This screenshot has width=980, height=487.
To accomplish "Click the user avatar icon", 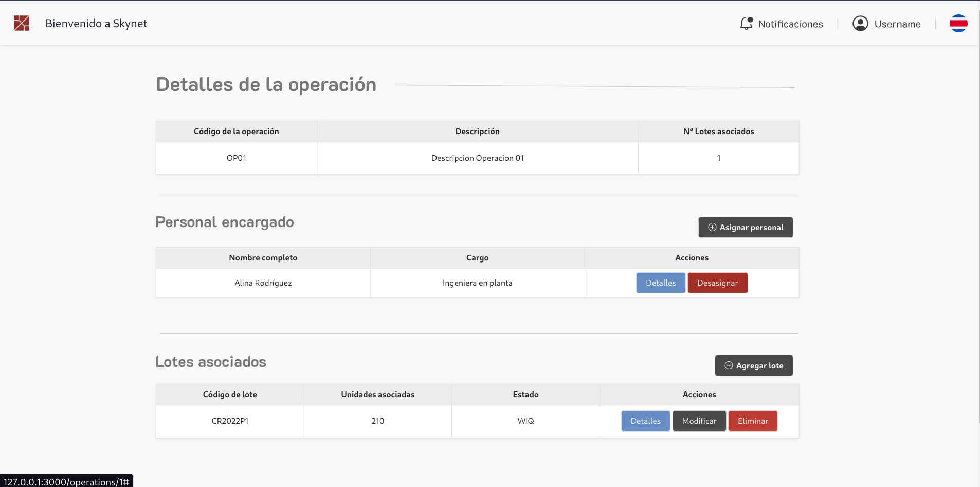I will (860, 24).
